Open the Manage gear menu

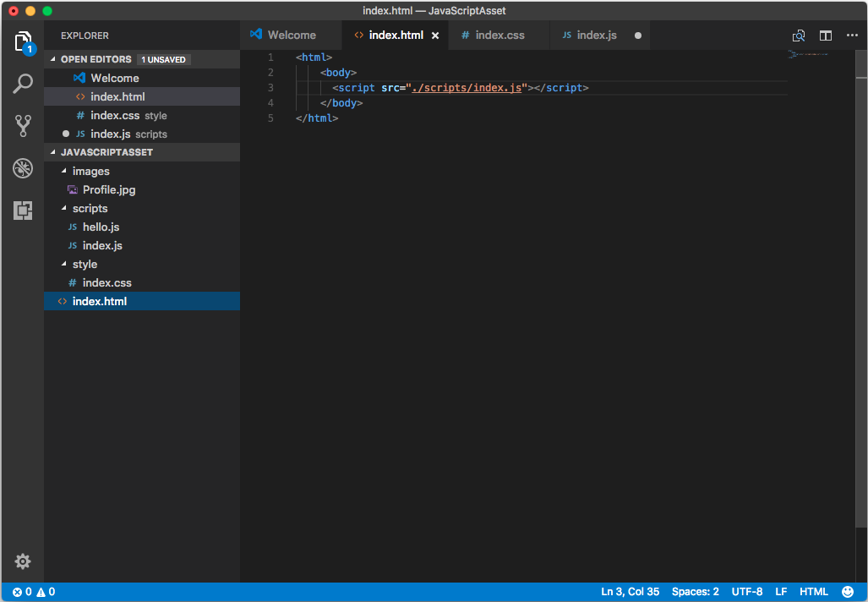[23, 561]
